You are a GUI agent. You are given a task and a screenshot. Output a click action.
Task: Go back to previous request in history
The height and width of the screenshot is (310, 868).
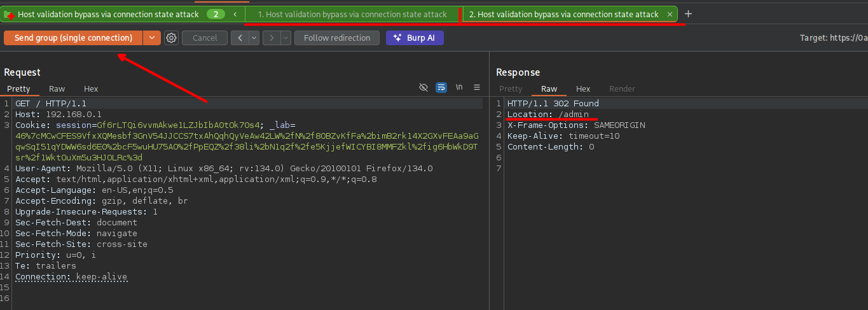240,38
